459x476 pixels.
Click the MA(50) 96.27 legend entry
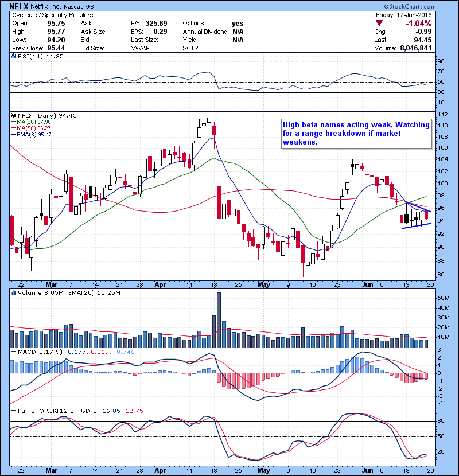31,128
